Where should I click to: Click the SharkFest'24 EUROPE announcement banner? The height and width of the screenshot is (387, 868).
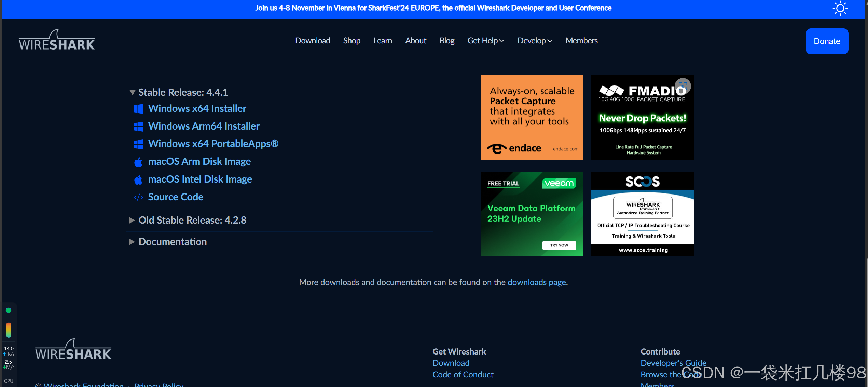[x=433, y=8]
